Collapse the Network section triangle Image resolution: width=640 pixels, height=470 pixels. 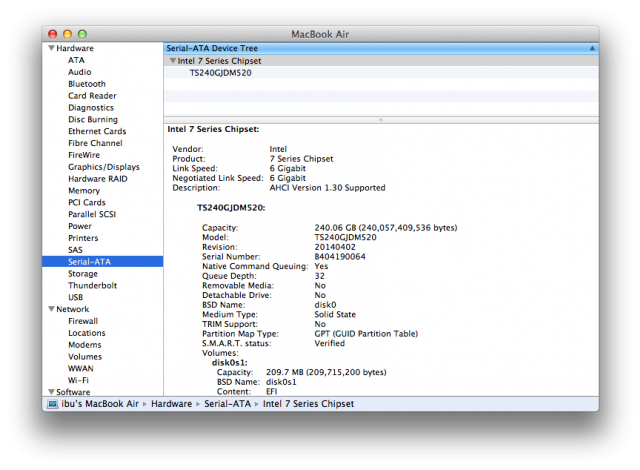coord(51,309)
